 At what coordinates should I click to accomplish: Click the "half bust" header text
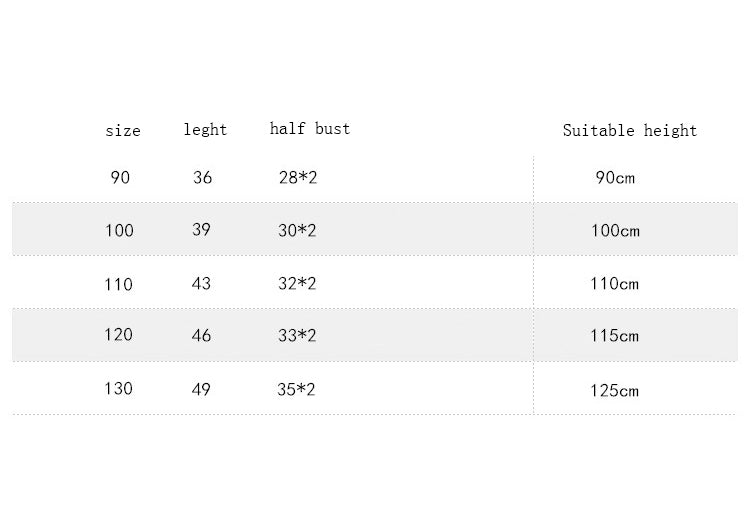(x=310, y=129)
